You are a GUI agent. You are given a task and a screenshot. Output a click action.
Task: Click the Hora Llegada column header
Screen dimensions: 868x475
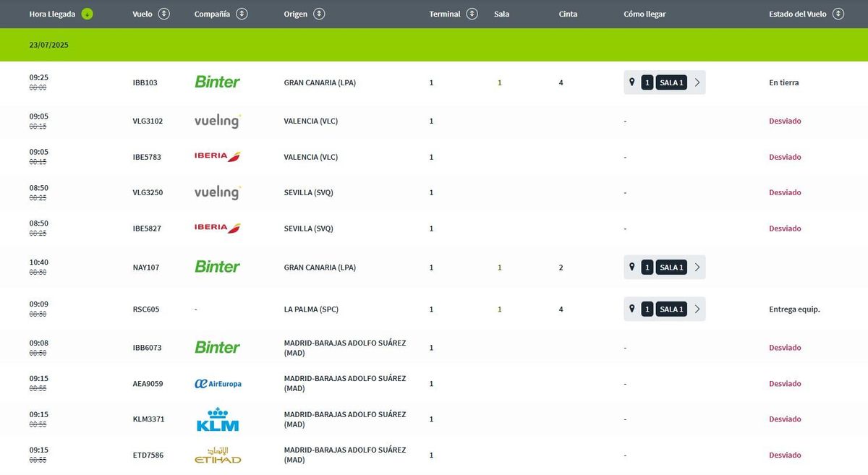[x=52, y=14]
